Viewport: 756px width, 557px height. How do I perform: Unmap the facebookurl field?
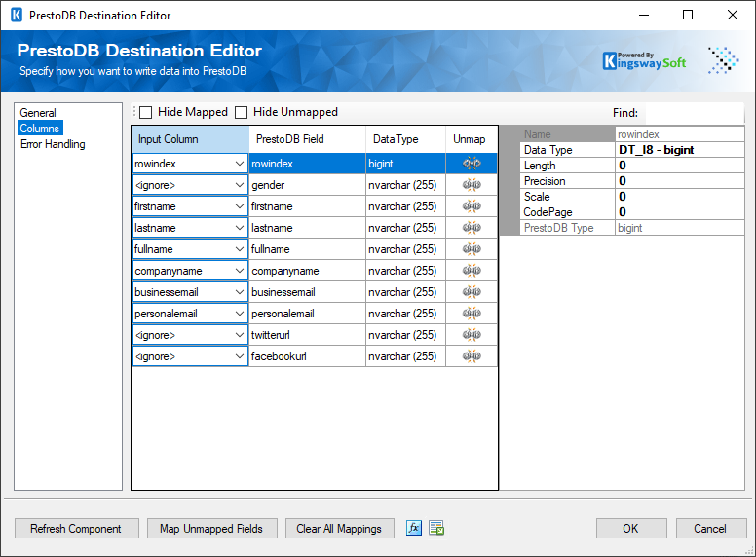click(472, 356)
